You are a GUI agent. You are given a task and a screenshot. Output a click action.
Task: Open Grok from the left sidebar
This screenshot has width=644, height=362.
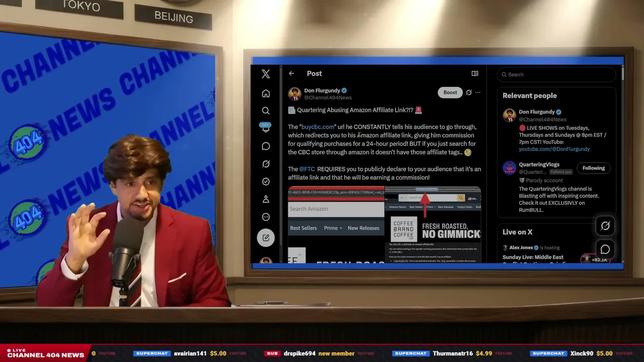[266, 164]
